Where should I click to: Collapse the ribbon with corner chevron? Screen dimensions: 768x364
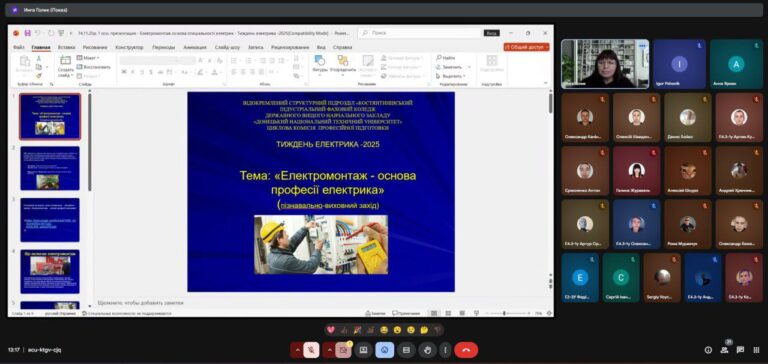tap(545, 84)
